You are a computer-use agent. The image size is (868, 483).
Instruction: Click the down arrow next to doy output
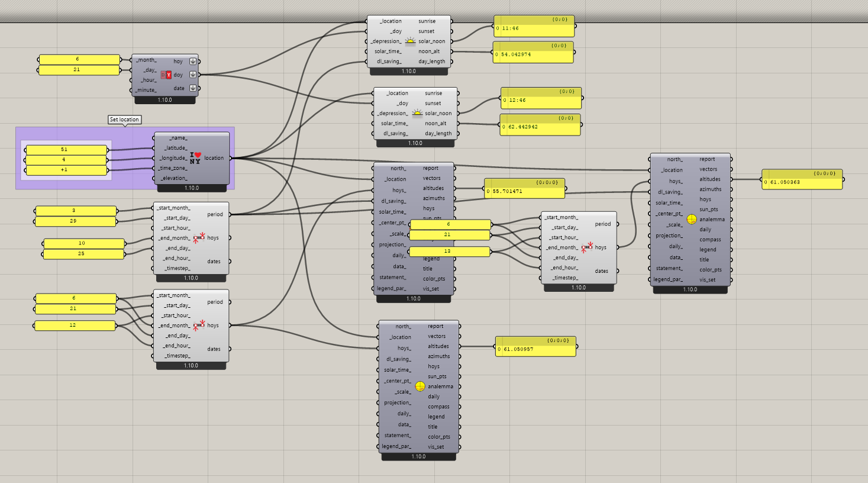(193, 75)
